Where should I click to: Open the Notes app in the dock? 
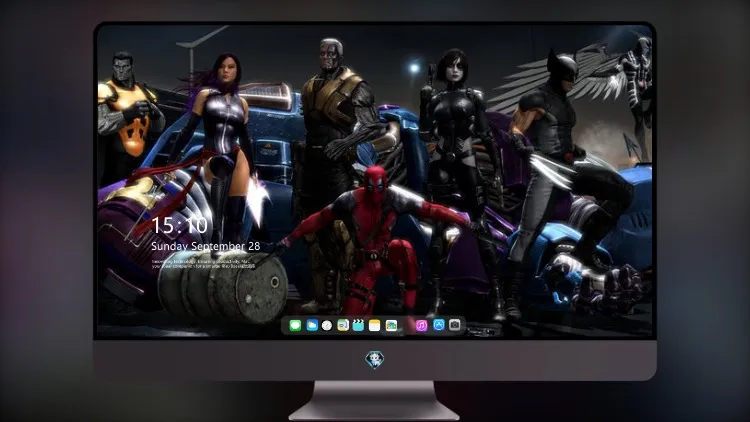375,325
